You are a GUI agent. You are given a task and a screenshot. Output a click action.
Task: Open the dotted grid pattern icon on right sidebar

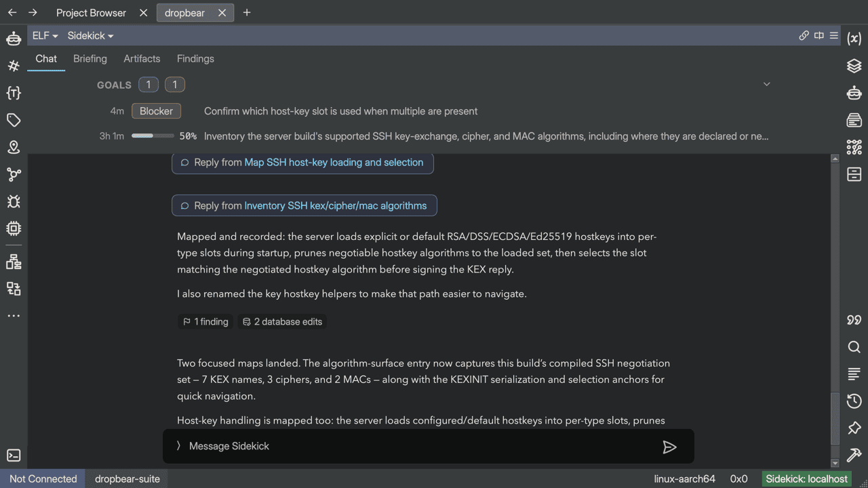(854, 147)
